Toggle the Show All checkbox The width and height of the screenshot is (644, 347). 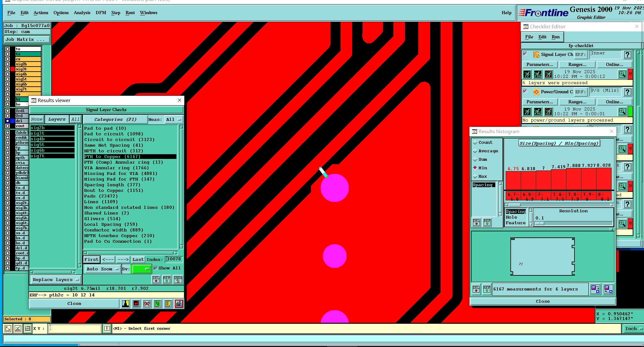(155, 268)
